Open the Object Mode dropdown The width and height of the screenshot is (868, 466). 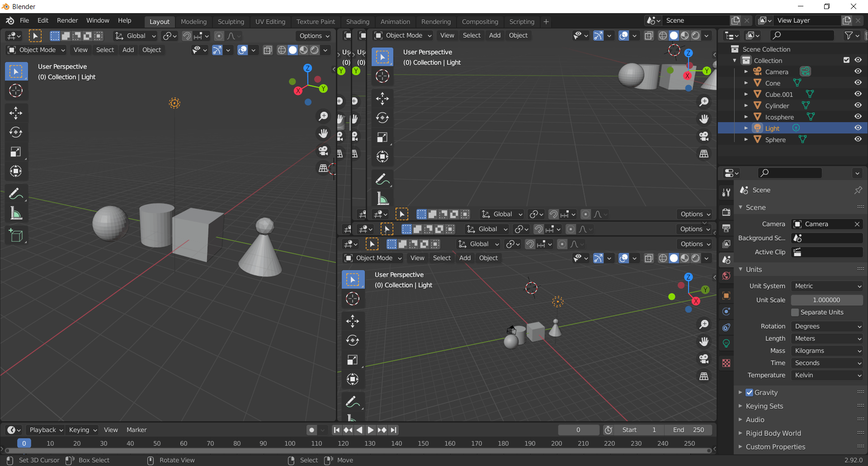point(36,50)
